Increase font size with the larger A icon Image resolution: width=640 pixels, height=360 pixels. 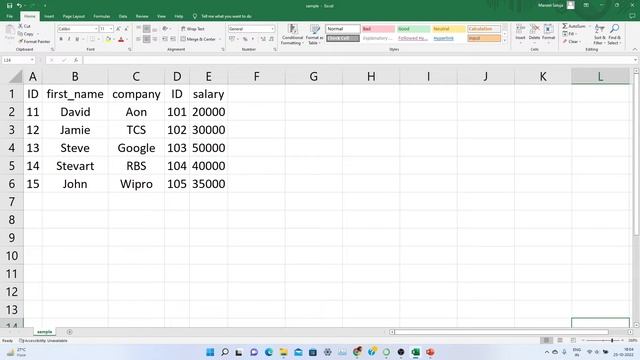point(118,29)
